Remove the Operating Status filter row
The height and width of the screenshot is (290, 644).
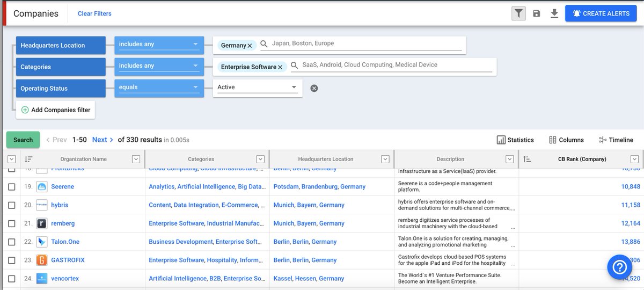tap(314, 88)
